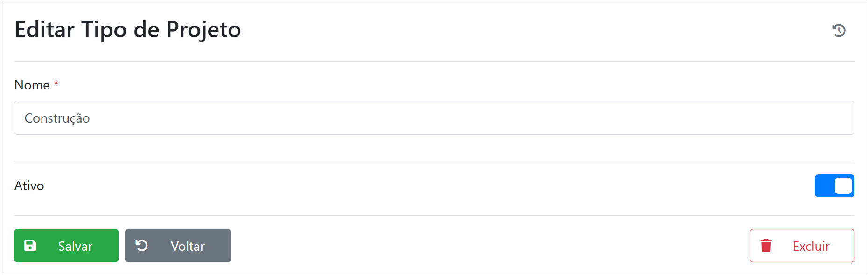Disable the Ativo toggle switch

point(834,186)
